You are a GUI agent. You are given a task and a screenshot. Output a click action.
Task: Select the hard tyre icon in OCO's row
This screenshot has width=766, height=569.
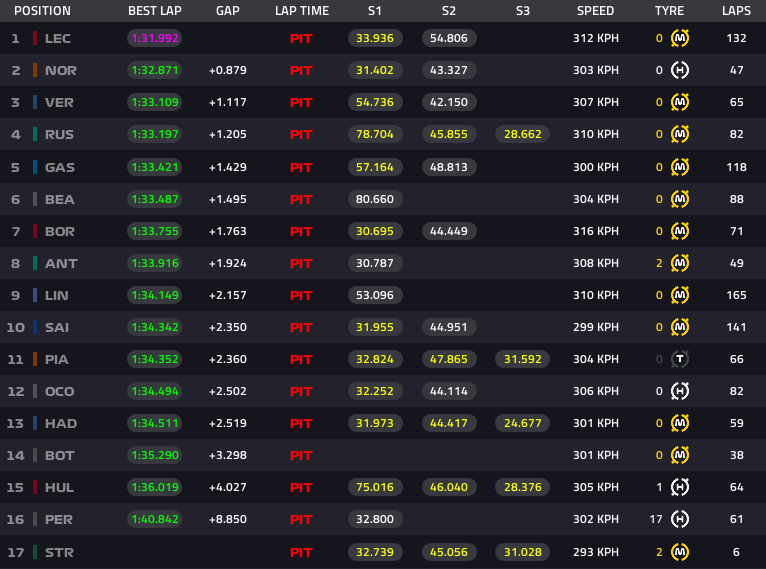click(x=680, y=391)
